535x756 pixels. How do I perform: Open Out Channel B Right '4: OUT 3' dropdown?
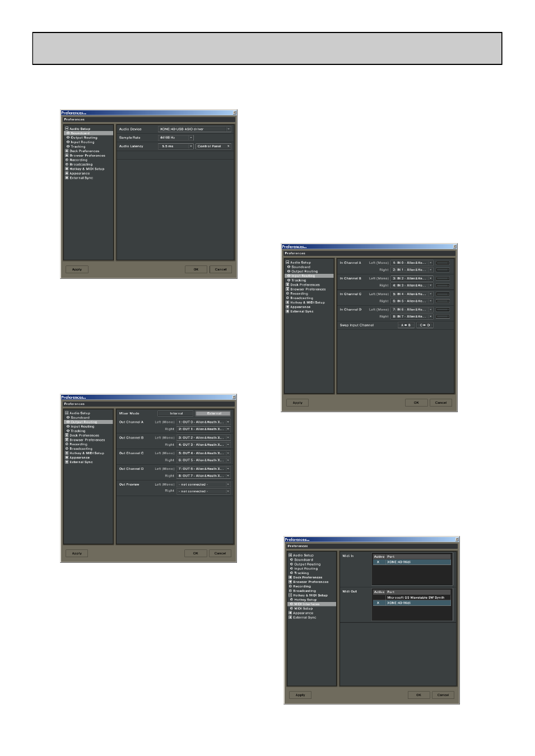pyautogui.click(x=204, y=445)
